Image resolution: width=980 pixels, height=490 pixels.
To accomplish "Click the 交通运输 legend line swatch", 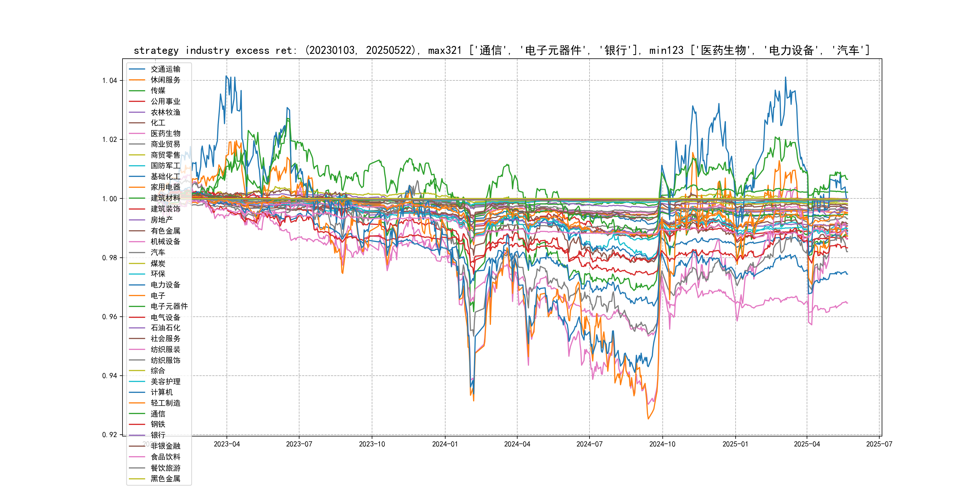I will (x=137, y=69).
